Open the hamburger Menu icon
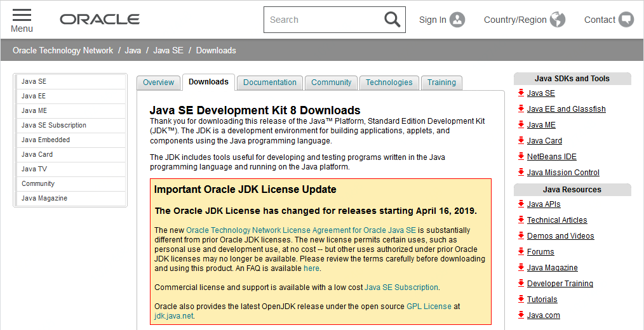 22,15
